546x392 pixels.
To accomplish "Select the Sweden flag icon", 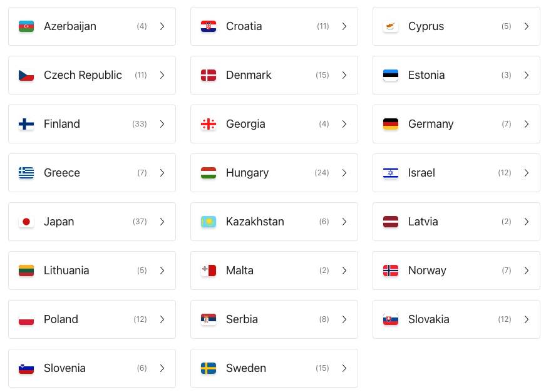I will pyautogui.click(x=209, y=368).
